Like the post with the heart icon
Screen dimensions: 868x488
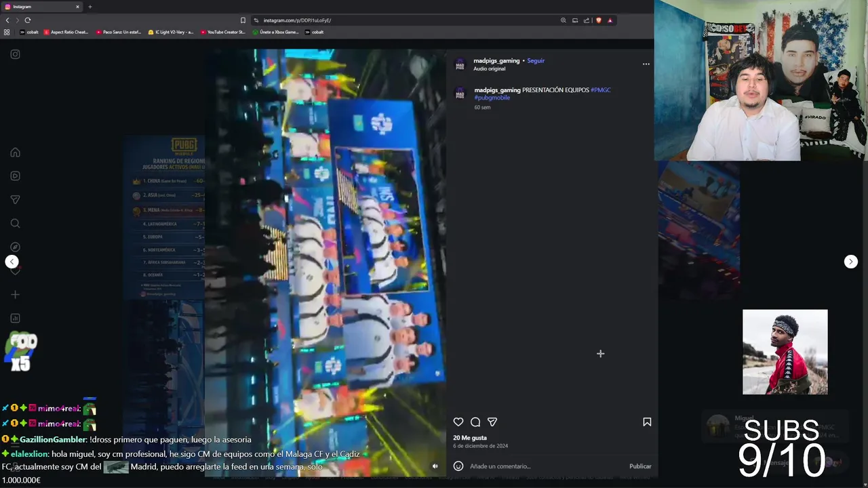[x=458, y=422]
